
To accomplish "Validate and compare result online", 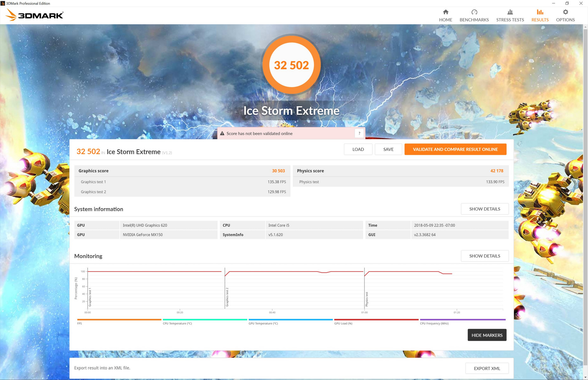I will pos(455,149).
